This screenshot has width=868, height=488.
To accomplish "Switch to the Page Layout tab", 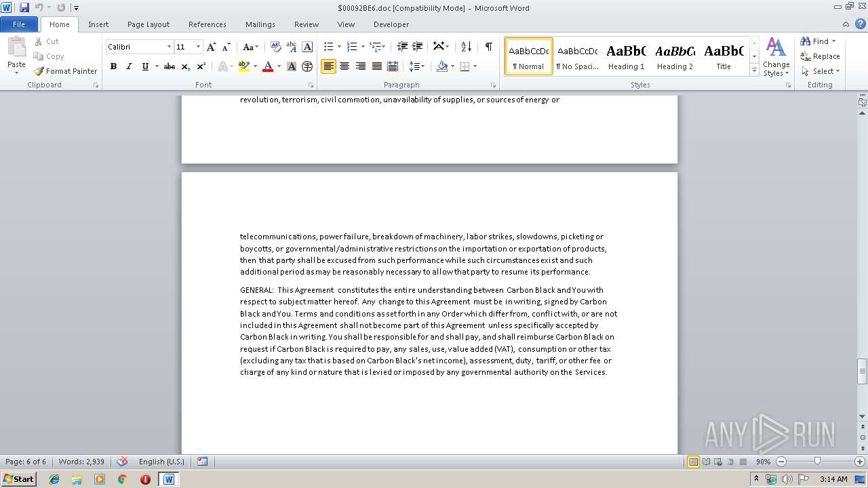I will [x=149, y=24].
